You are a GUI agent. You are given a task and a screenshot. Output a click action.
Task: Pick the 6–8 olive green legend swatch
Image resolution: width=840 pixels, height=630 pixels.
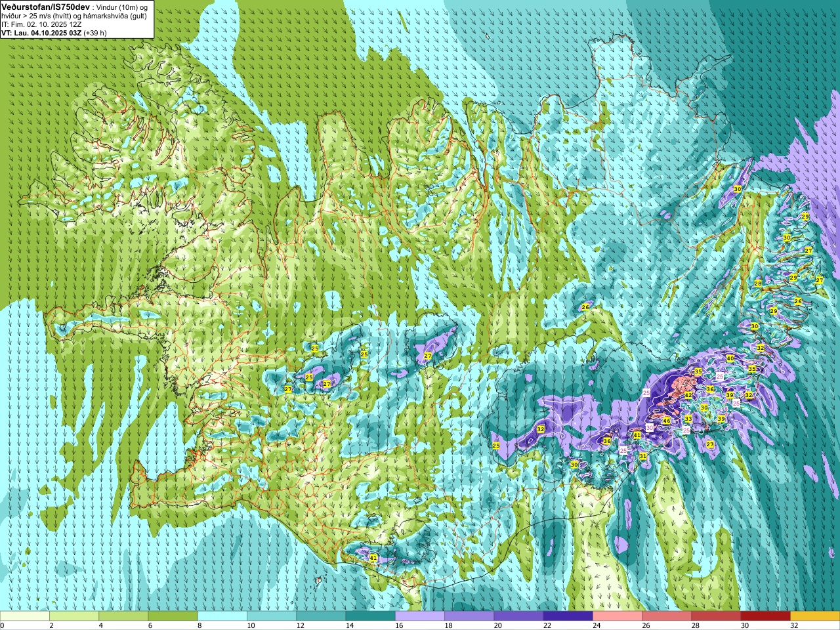(x=173, y=616)
